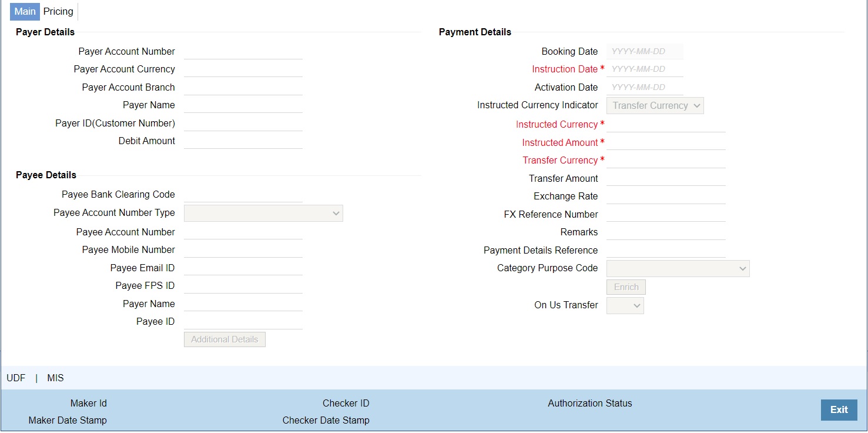
Task: Exit the payment screen
Action: (839, 410)
